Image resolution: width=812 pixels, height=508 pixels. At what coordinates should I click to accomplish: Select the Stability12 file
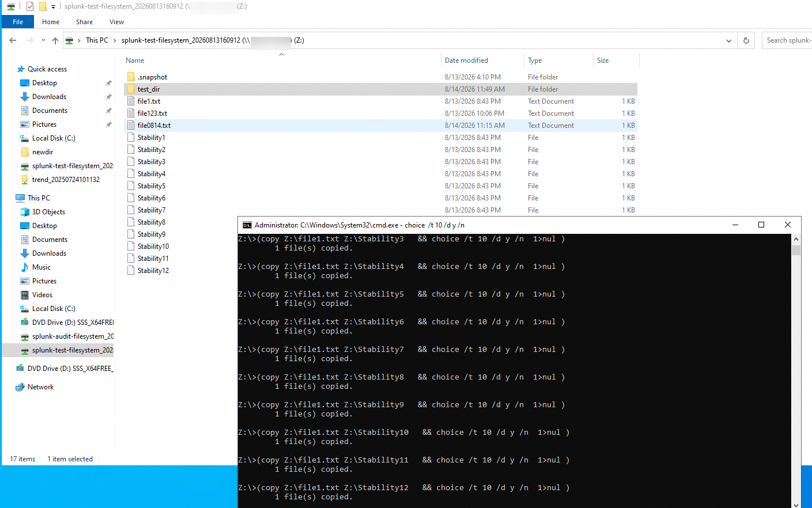click(x=153, y=271)
